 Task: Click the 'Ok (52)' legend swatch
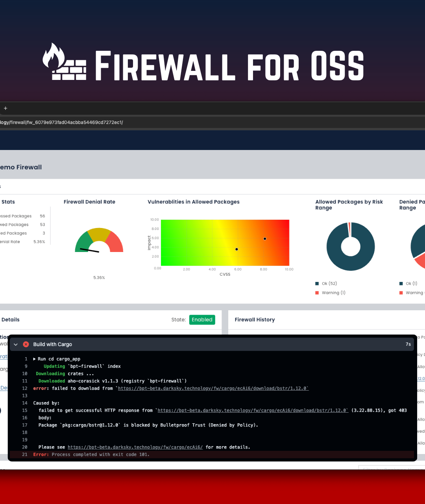pyautogui.click(x=317, y=283)
